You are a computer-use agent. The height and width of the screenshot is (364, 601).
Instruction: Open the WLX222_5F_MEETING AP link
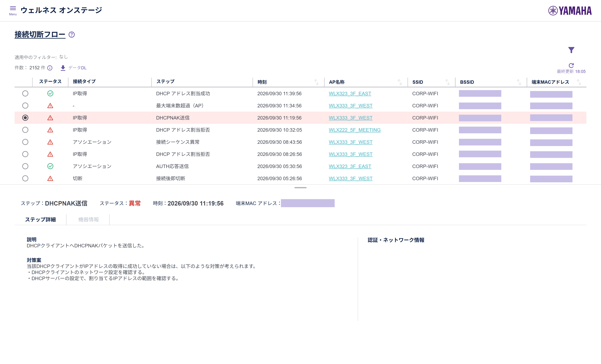[355, 130]
